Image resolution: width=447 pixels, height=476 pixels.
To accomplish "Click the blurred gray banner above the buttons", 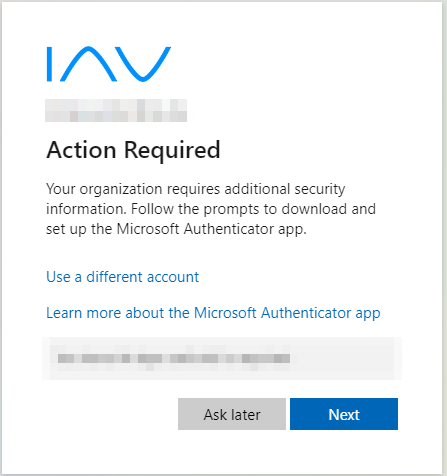I will pos(222,358).
